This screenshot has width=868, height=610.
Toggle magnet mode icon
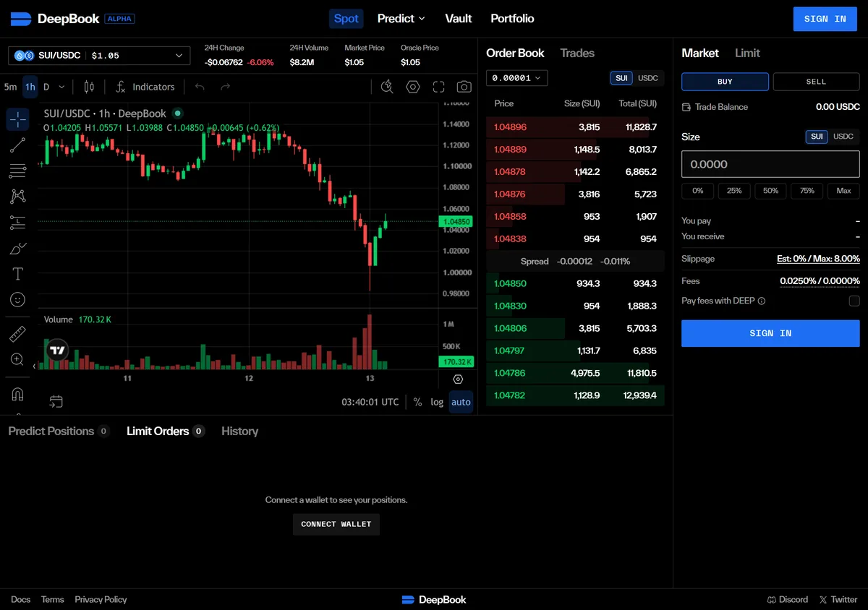[17, 394]
